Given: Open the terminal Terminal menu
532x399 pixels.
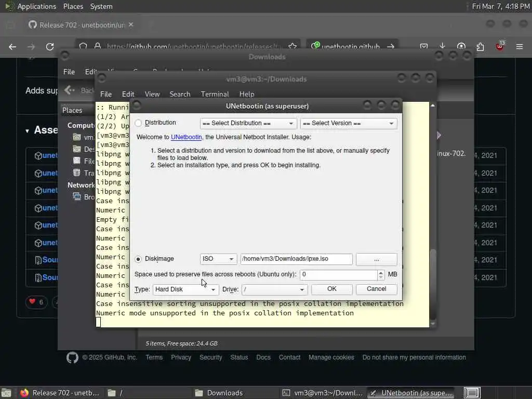Looking at the screenshot, I should pyautogui.click(x=215, y=94).
